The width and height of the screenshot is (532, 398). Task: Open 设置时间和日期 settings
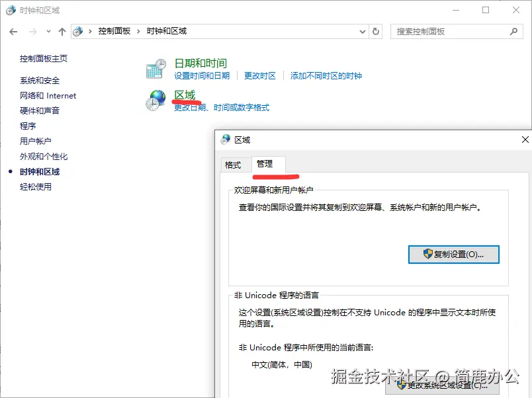click(202, 75)
